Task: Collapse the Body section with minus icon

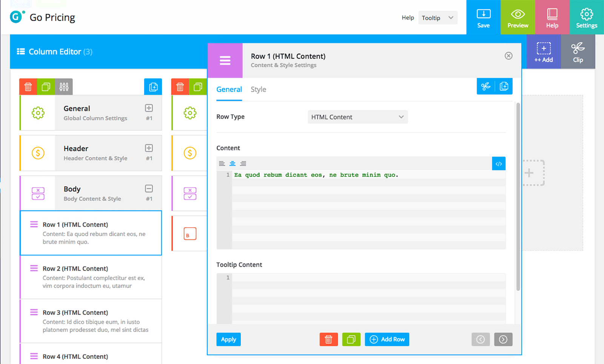Action: [x=149, y=188]
